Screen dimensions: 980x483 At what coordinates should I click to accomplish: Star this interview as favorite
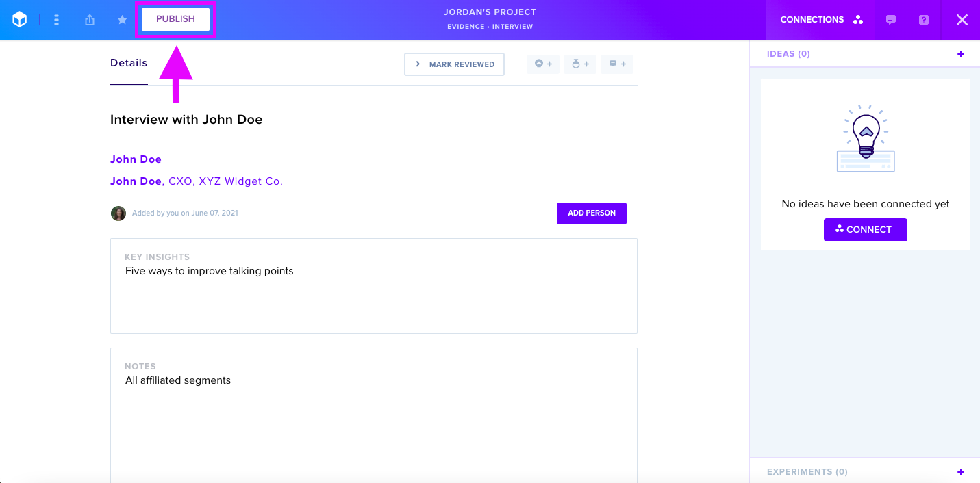(123, 20)
